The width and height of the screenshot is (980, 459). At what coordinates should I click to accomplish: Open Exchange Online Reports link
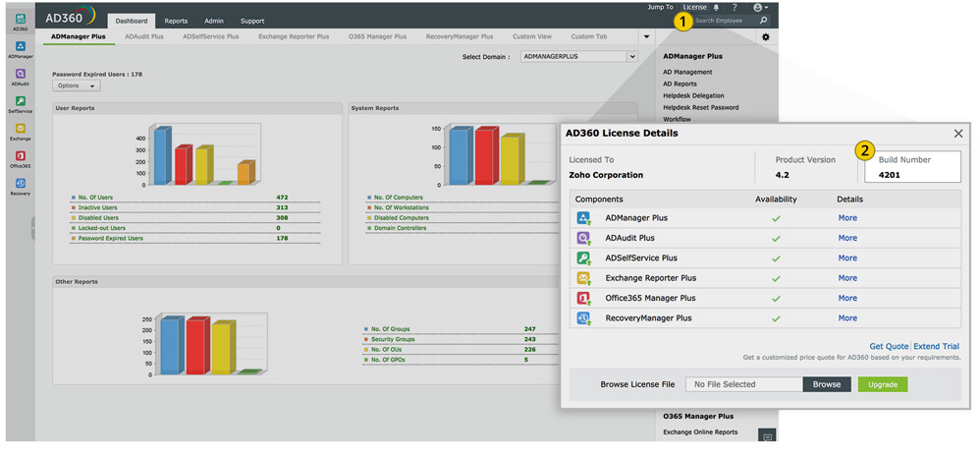point(700,432)
